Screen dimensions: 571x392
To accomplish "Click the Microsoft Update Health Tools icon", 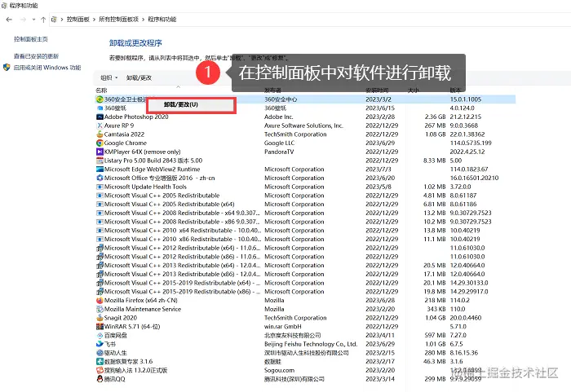I will tap(100, 187).
